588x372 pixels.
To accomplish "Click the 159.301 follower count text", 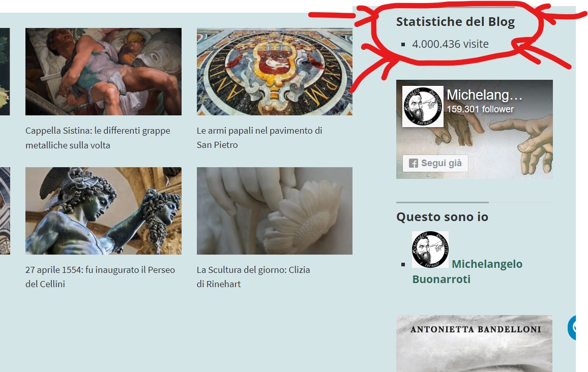I will click(x=480, y=109).
